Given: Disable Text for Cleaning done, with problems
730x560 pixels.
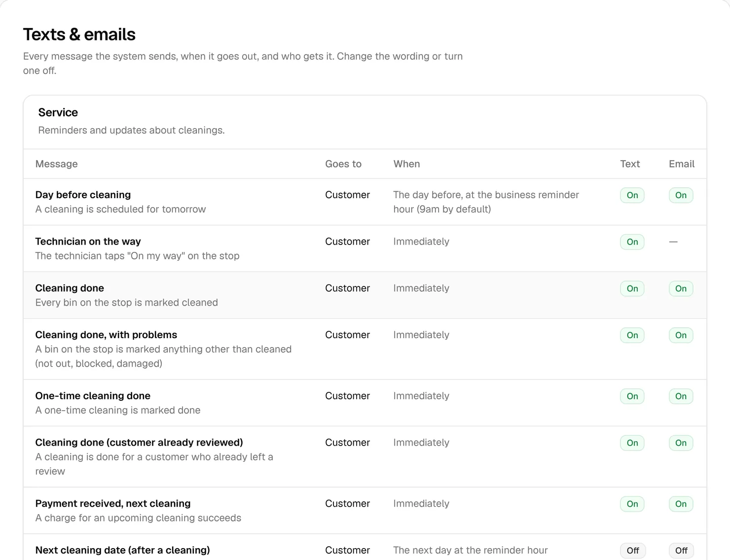Looking at the screenshot, I should [632, 335].
